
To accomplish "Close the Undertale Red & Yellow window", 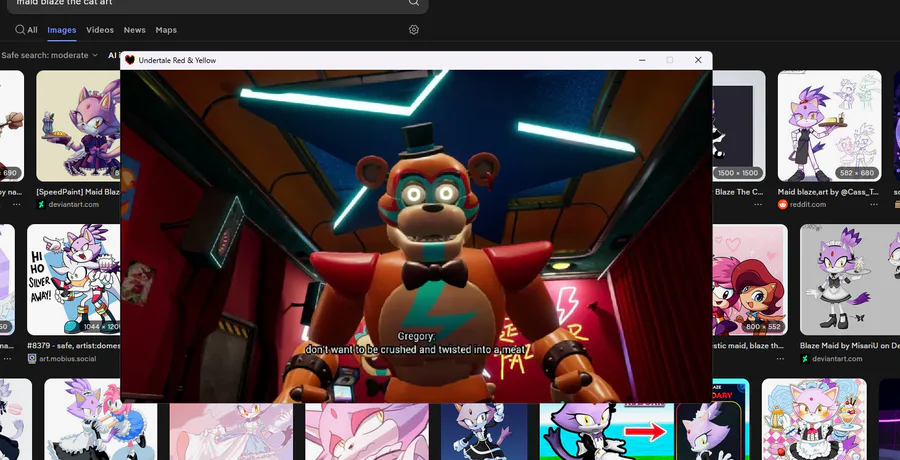I will click(698, 60).
